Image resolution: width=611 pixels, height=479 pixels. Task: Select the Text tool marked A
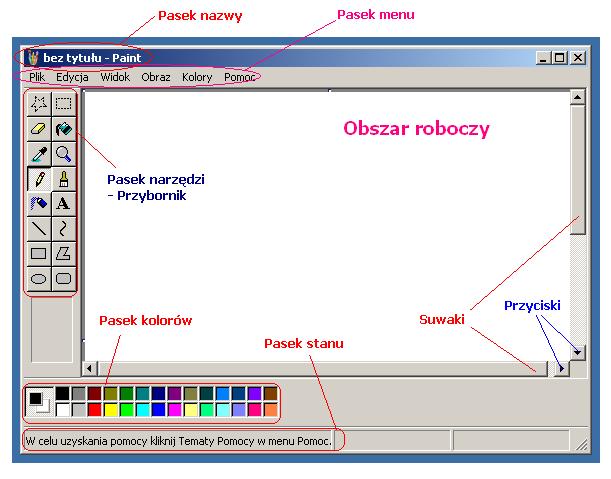[64, 204]
